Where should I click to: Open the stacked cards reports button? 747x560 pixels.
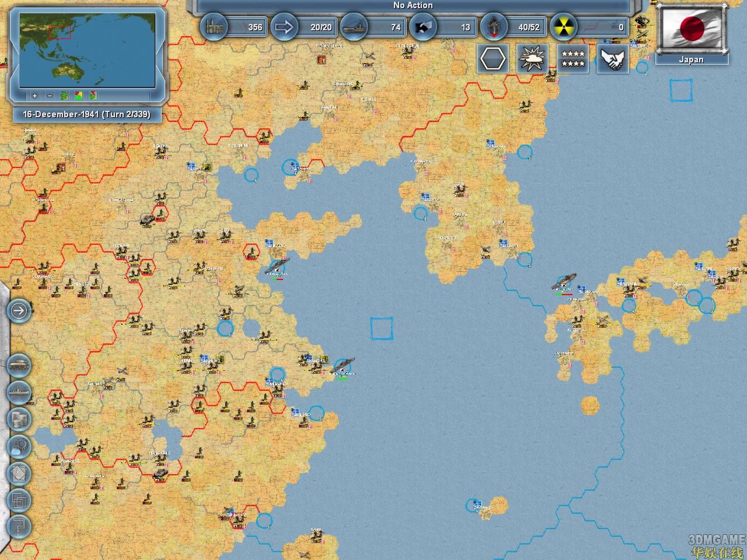[19, 473]
